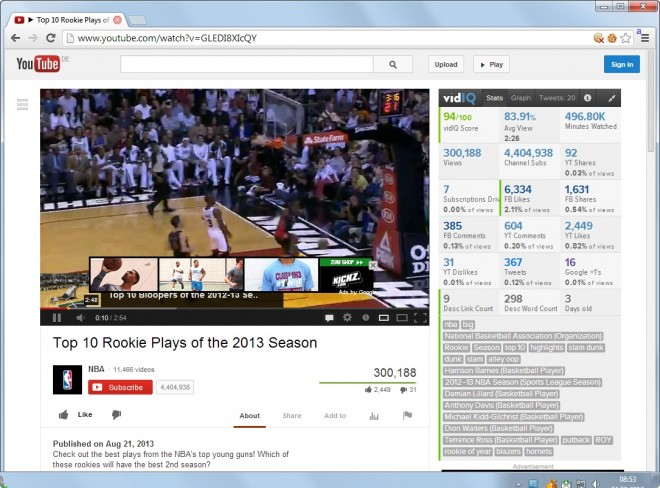660x488 pixels.
Task: Click the 4,404,938 Channel Subs stat
Action: pos(529,157)
